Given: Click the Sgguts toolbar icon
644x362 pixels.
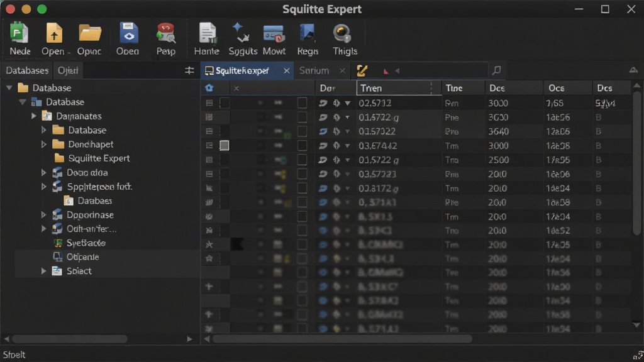Looking at the screenshot, I should click(x=241, y=33).
